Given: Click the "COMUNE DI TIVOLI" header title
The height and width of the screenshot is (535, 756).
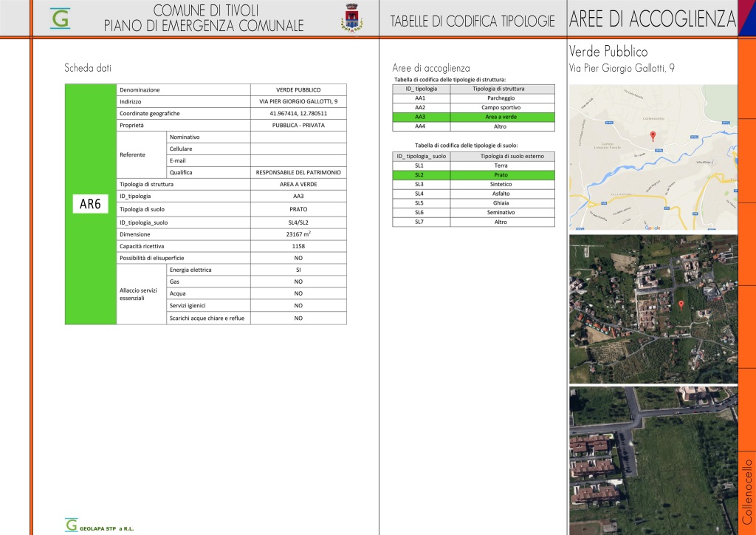Looking at the screenshot, I should pyautogui.click(x=206, y=10).
